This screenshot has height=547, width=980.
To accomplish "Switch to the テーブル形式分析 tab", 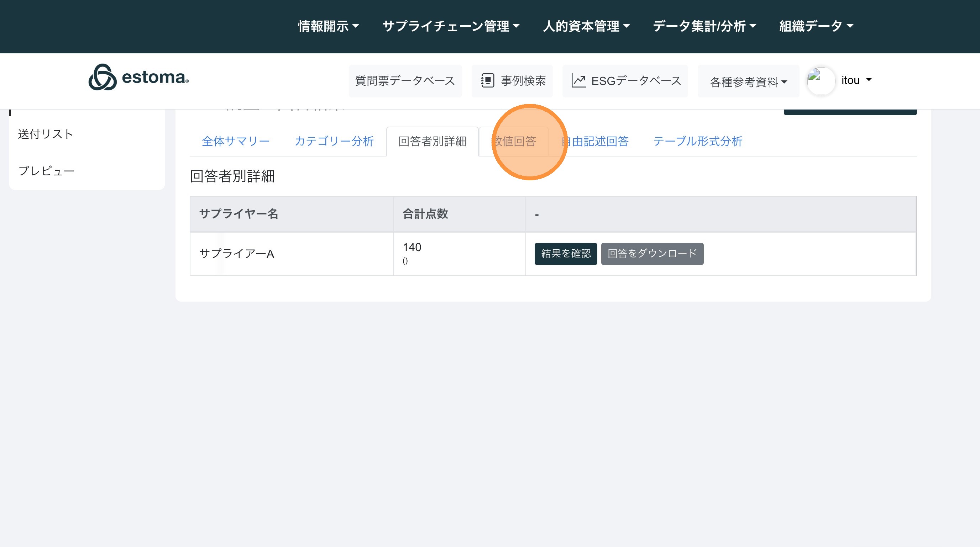I will tap(697, 142).
